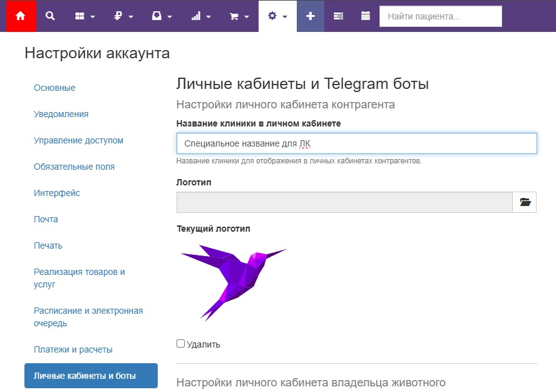Click the folder browse icon for logo

(x=525, y=202)
